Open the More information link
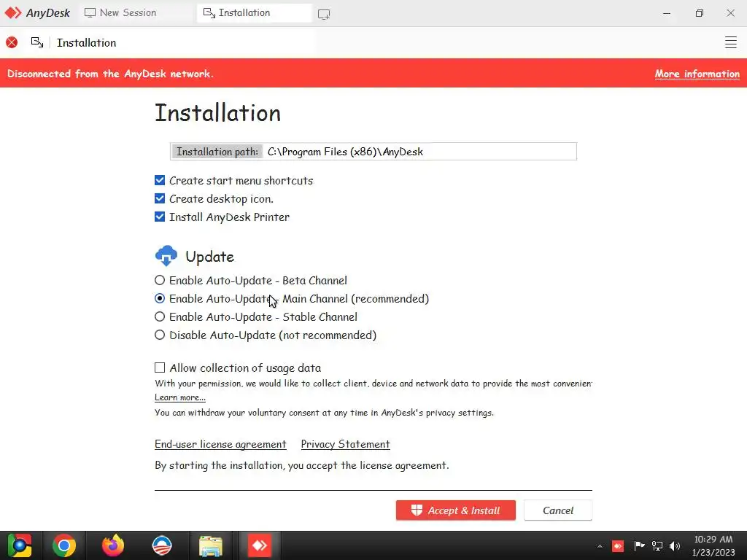Viewport: 747px width, 560px height. click(697, 74)
